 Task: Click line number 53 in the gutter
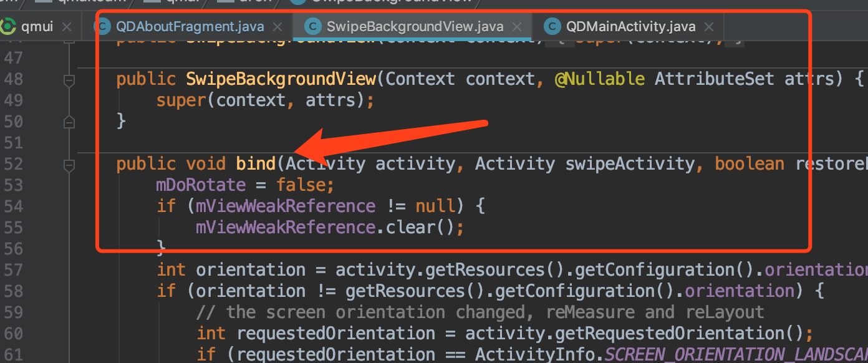(x=14, y=185)
